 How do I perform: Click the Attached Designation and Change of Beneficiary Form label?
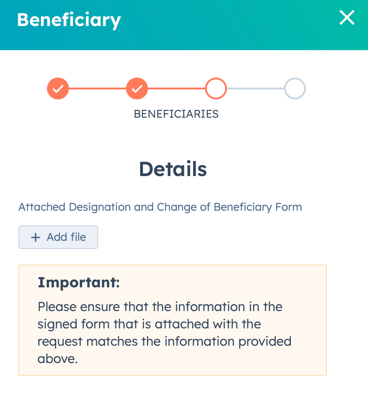tap(160, 207)
